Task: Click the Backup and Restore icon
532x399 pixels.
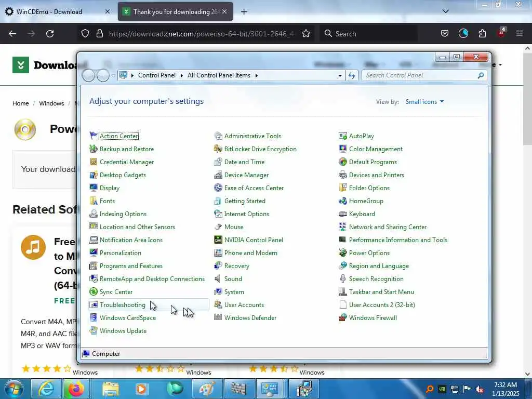Action: point(94,149)
